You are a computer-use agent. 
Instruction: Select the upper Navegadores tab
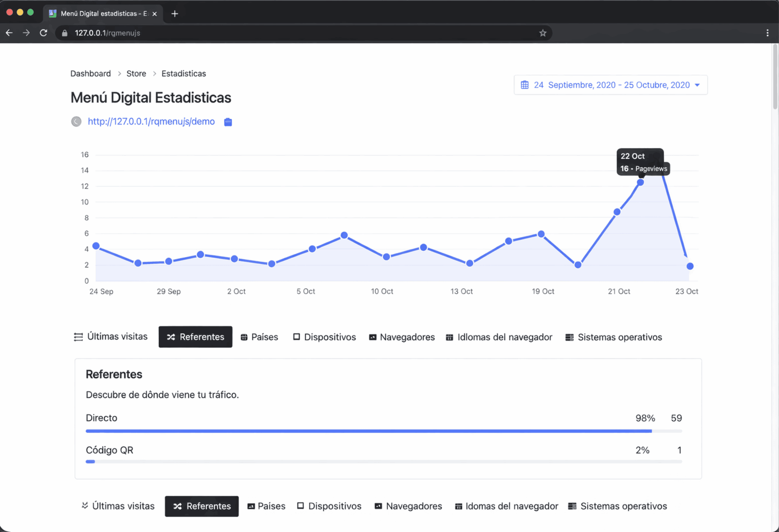pos(402,337)
